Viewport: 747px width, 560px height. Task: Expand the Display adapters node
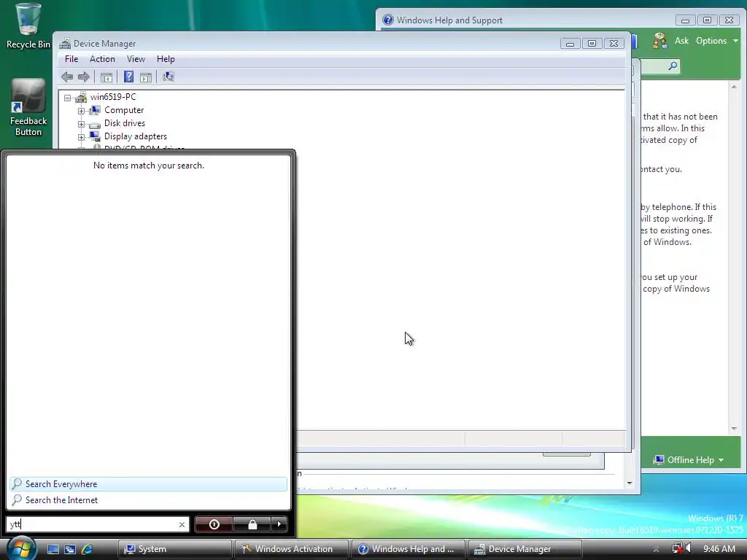(81, 137)
